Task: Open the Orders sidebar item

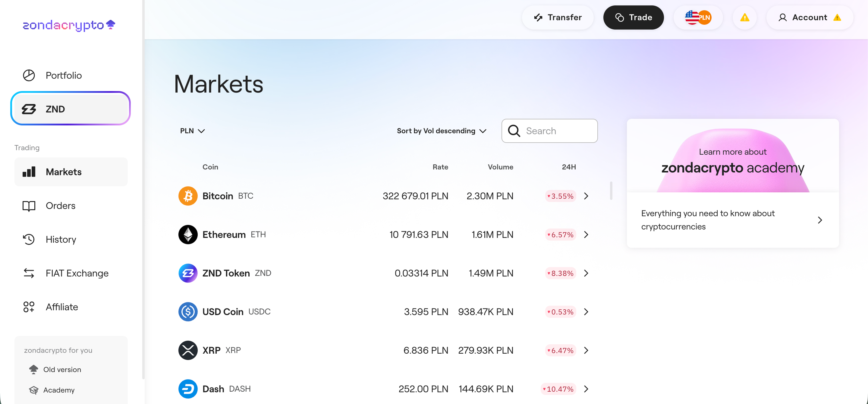Action: [60, 206]
